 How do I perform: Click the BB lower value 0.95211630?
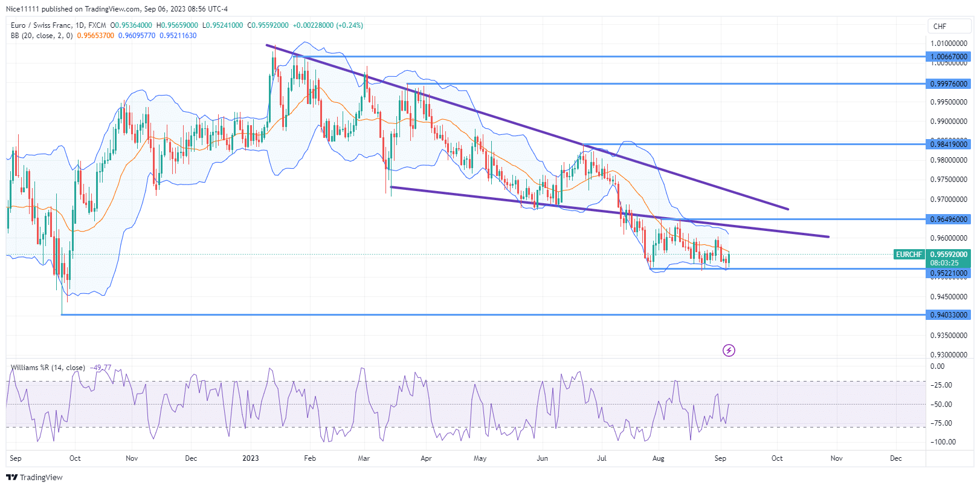tap(178, 36)
